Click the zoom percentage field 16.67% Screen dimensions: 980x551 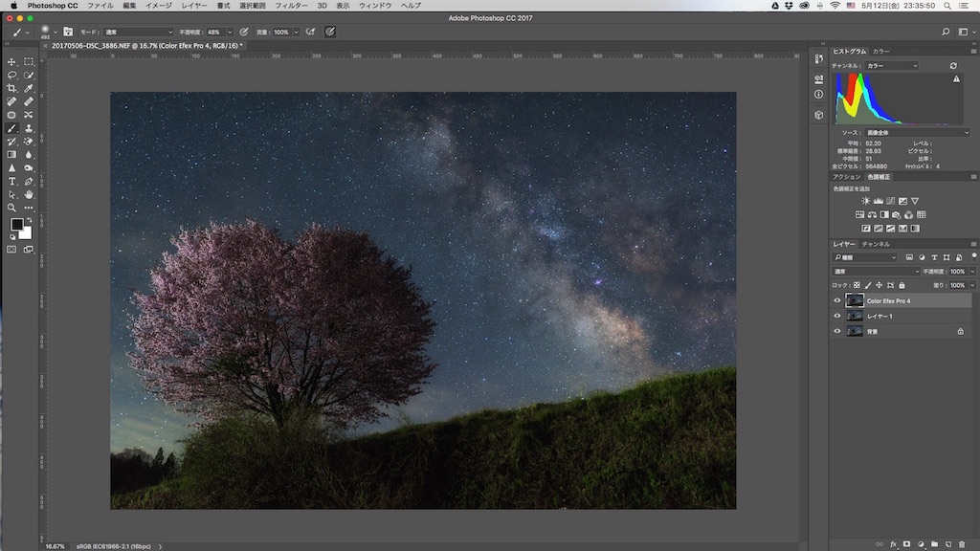pyautogui.click(x=55, y=546)
